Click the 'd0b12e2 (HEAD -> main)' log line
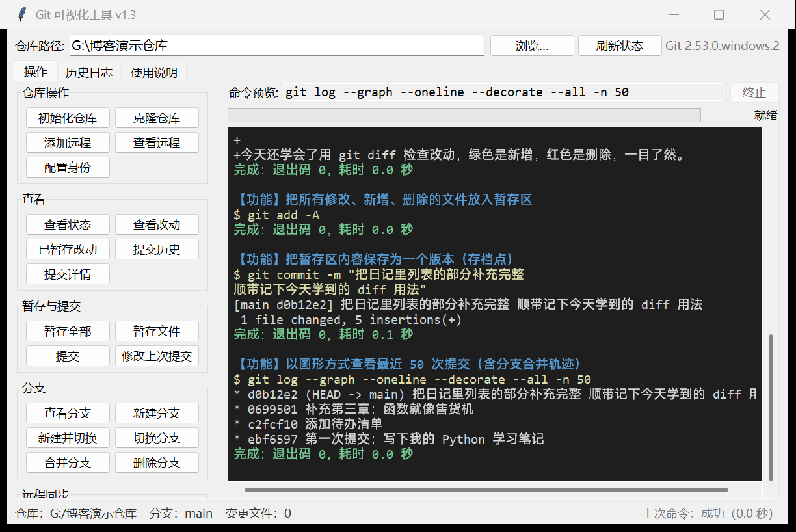 (x=495, y=395)
